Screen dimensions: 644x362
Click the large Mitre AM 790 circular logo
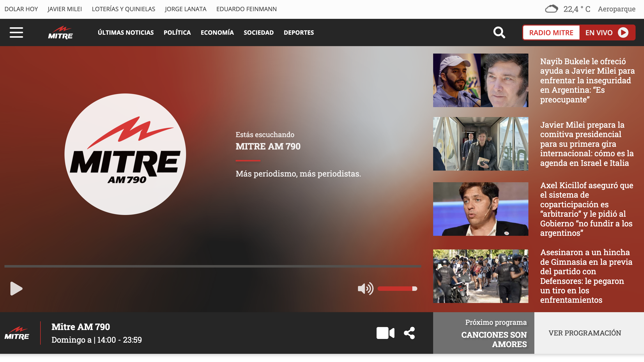125,154
